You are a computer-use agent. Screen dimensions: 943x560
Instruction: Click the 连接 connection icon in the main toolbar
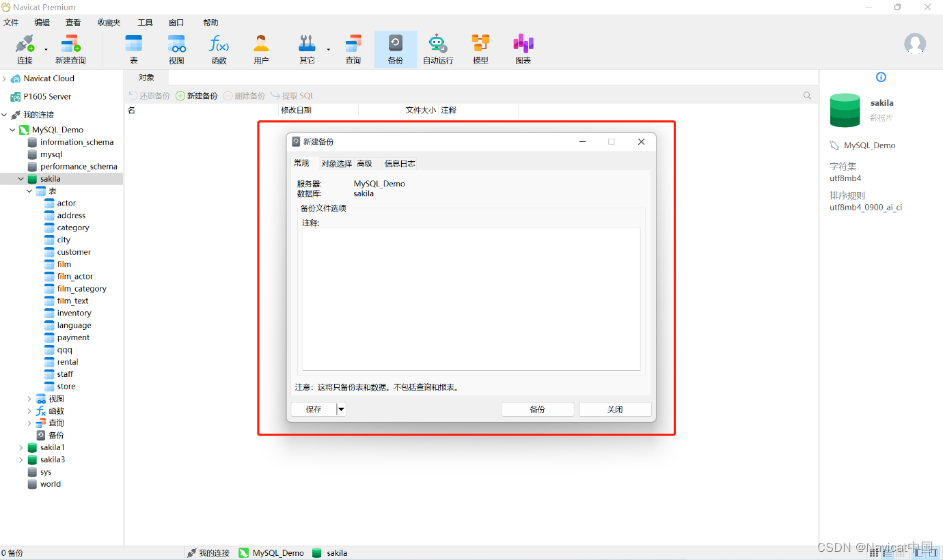click(25, 49)
